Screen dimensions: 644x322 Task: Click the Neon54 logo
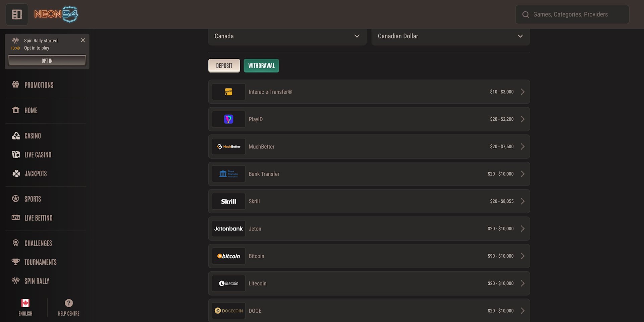coord(56,14)
